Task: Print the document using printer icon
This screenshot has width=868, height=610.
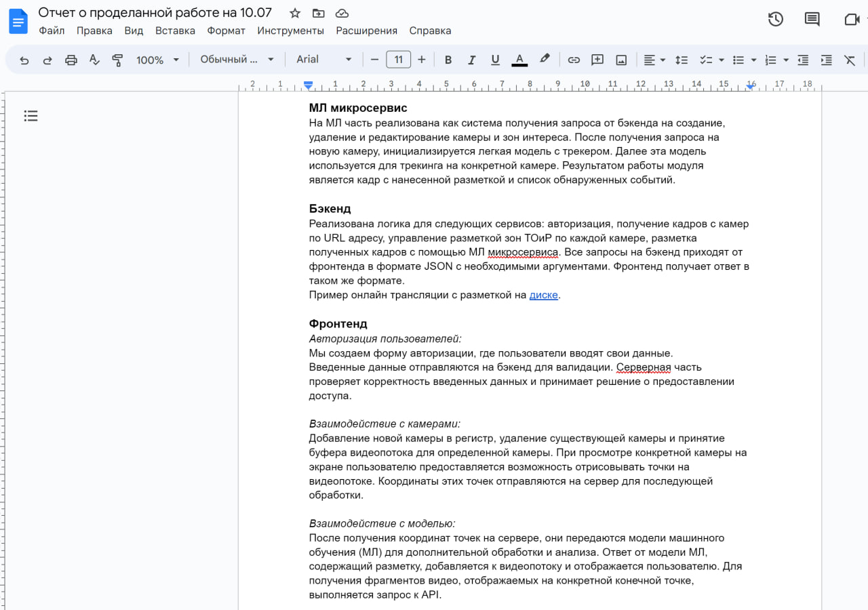Action: click(x=71, y=60)
